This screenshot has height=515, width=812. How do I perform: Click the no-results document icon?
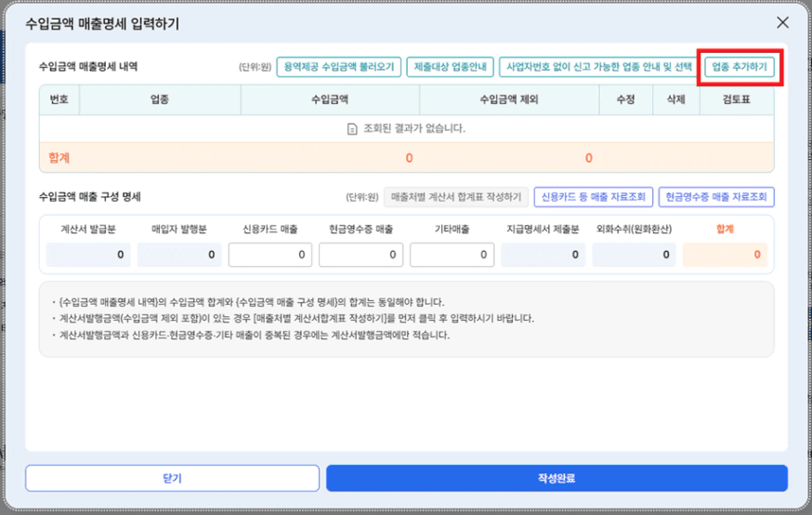352,128
